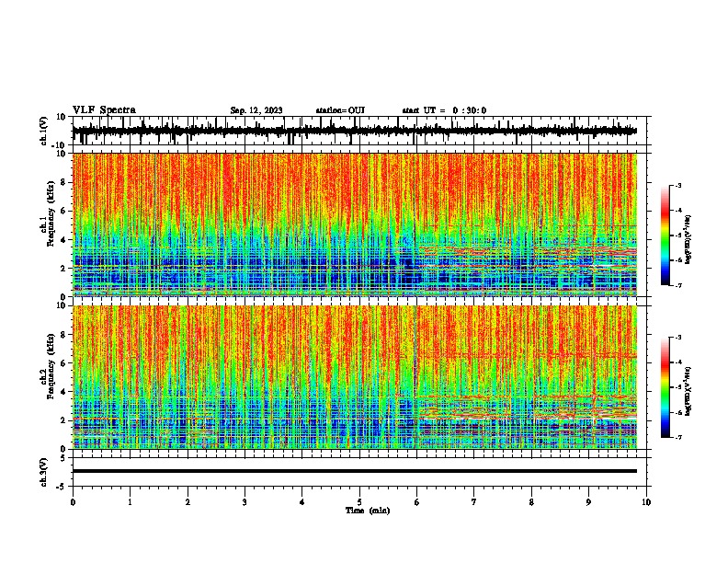
Task: Click the ch.2 spectrogram 6 kHz tick label
Action: [64, 363]
